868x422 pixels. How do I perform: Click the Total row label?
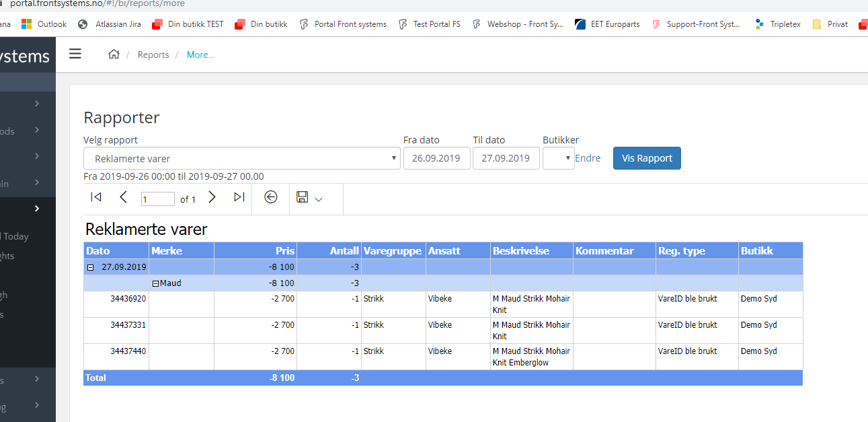coord(96,378)
